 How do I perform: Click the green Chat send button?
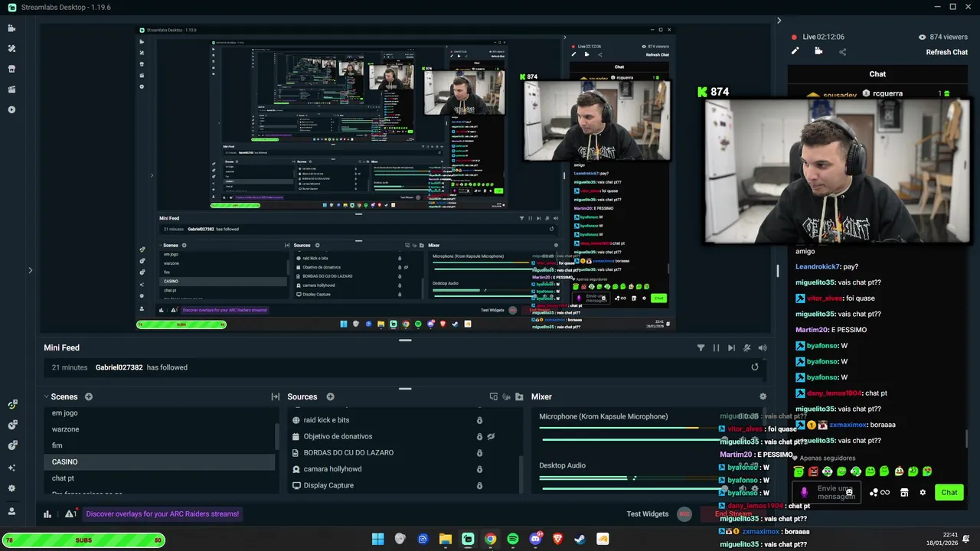[x=949, y=492]
